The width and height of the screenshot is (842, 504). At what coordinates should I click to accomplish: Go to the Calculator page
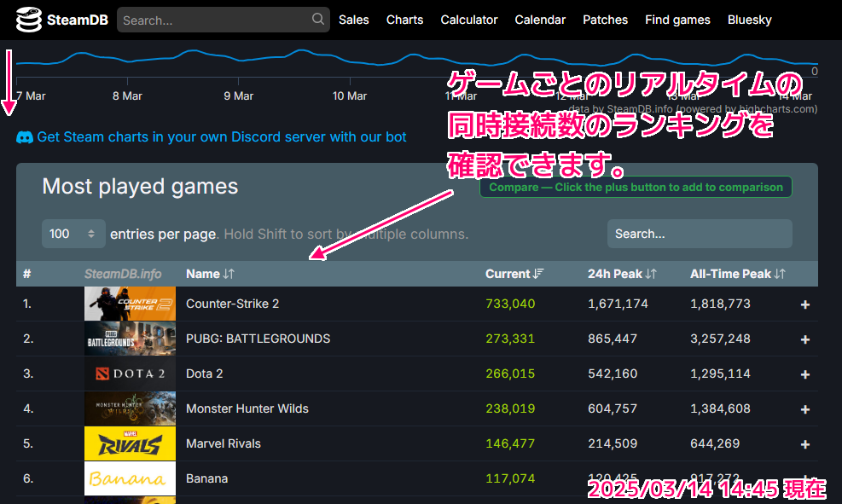pos(469,20)
